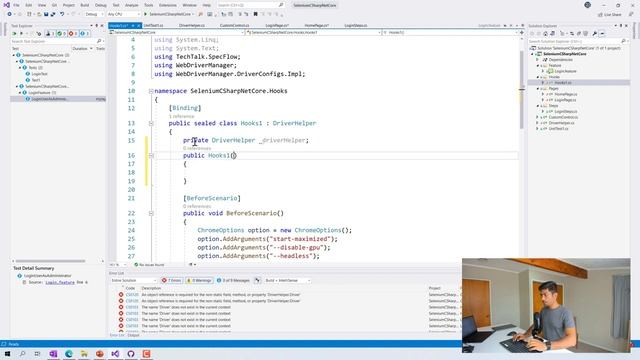Open the Login.feature source link
This screenshot has width=640, height=360.
(60, 282)
